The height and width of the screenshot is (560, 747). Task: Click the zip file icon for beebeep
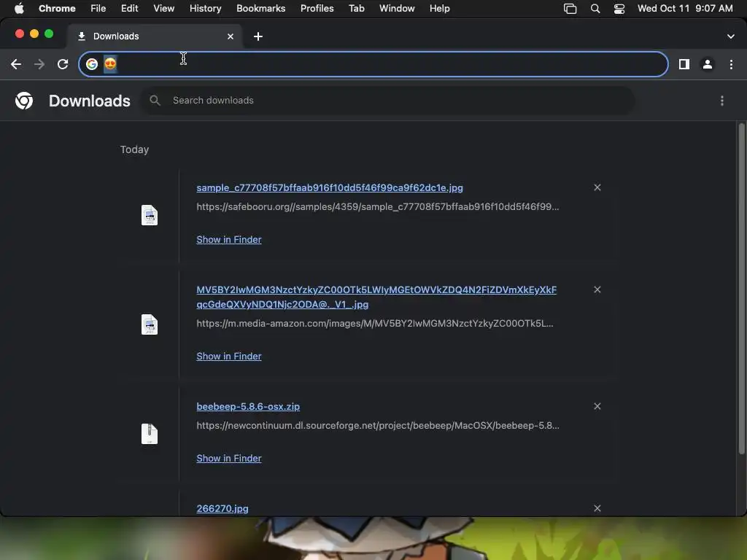pyautogui.click(x=150, y=434)
